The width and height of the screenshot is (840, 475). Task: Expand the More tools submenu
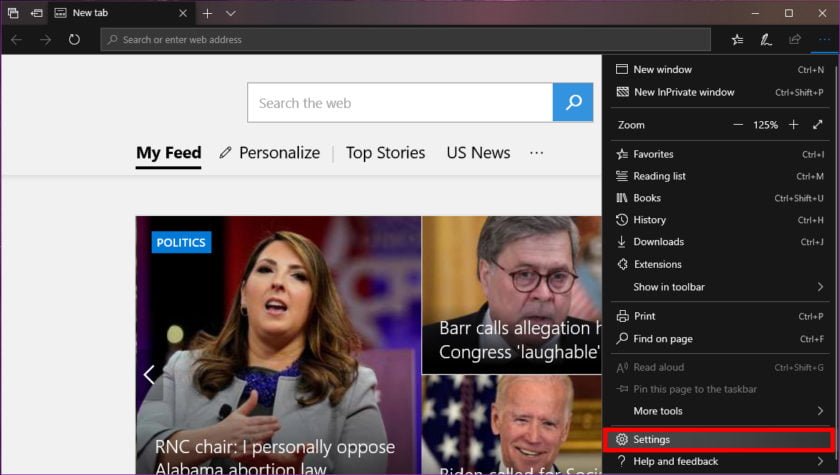[x=820, y=411]
